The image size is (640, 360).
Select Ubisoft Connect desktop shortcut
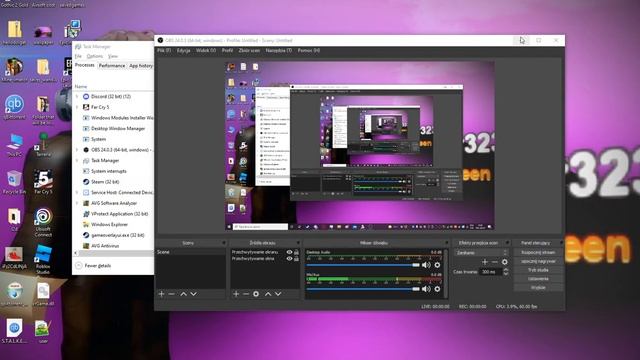(43, 222)
